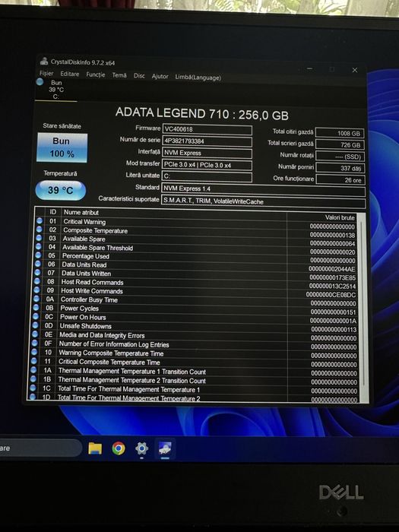This screenshot has width=399, height=532.
Task: Click the taskbar search box
Action: [40, 448]
